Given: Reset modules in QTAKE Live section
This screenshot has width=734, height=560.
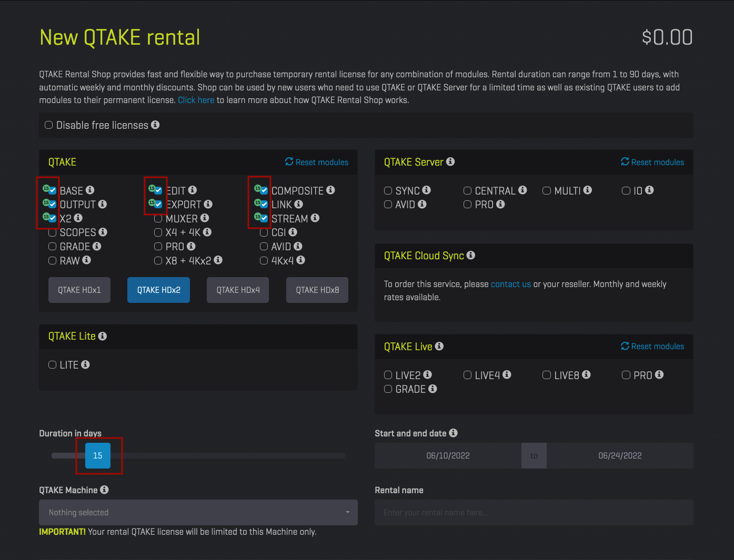Looking at the screenshot, I should point(652,346).
